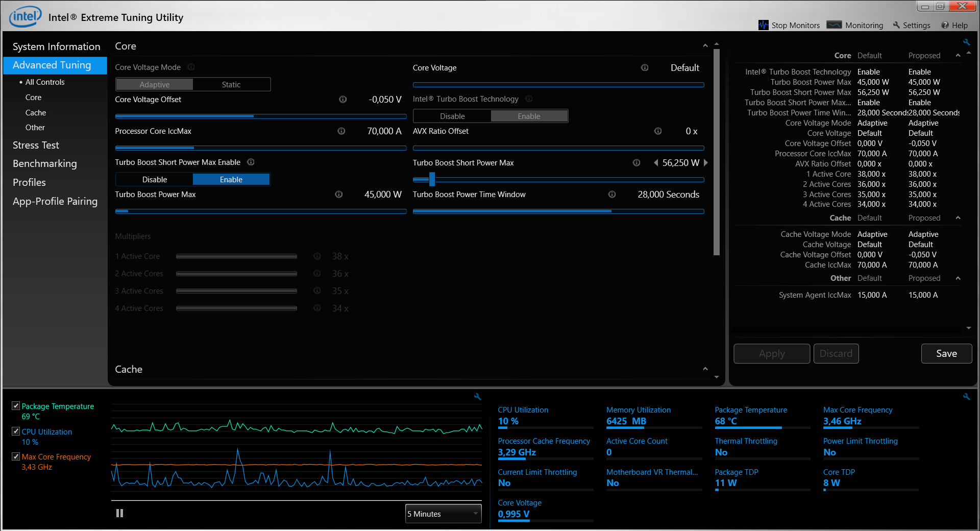Screen dimensions: 980x531
Task: Pause the monitoring graph
Action: [x=119, y=513]
